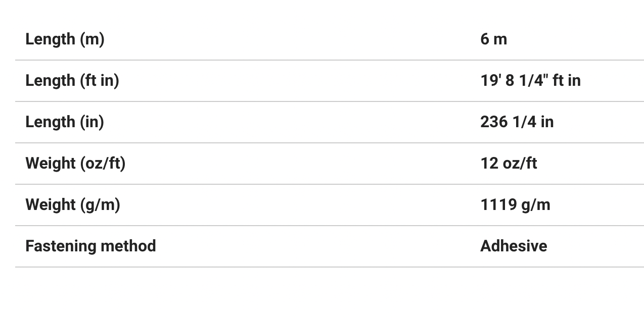Select the 19' 8 1/4" ft in value
644x318 pixels.
point(530,80)
